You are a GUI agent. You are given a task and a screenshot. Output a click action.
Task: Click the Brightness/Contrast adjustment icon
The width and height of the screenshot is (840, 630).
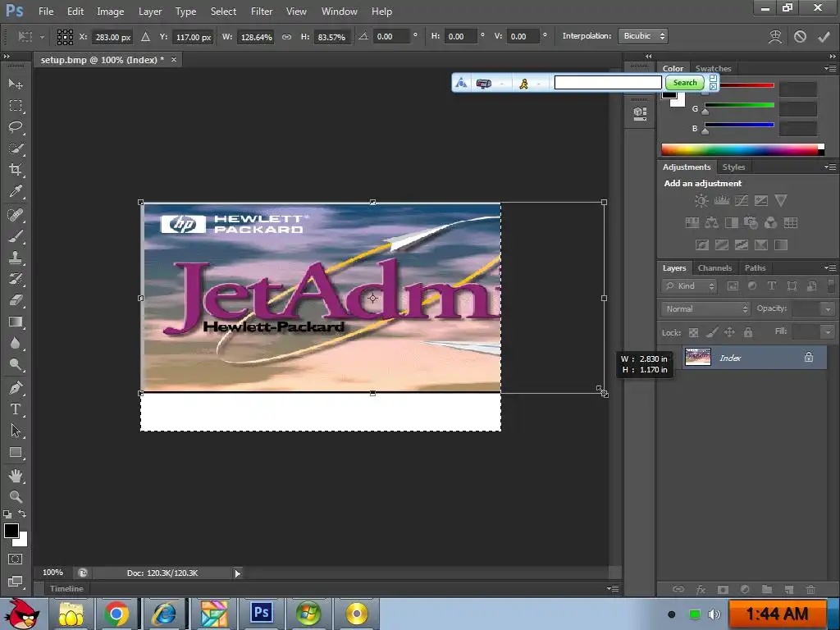(701, 201)
